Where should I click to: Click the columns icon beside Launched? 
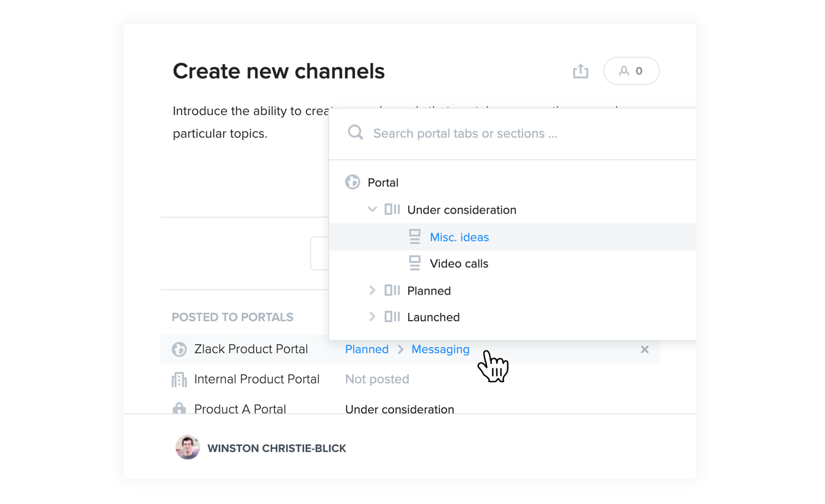(392, 317)
